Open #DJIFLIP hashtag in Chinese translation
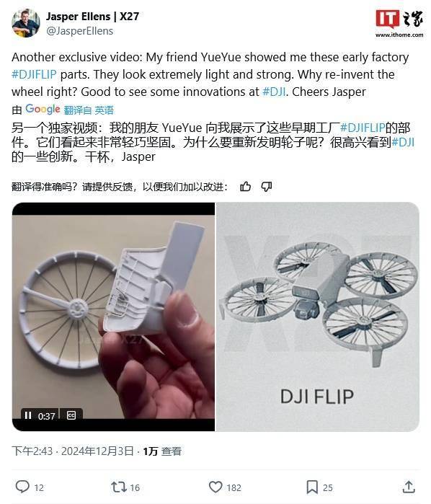Image resolution: width=431 pixels, height=504 pixels. point(363,128)
